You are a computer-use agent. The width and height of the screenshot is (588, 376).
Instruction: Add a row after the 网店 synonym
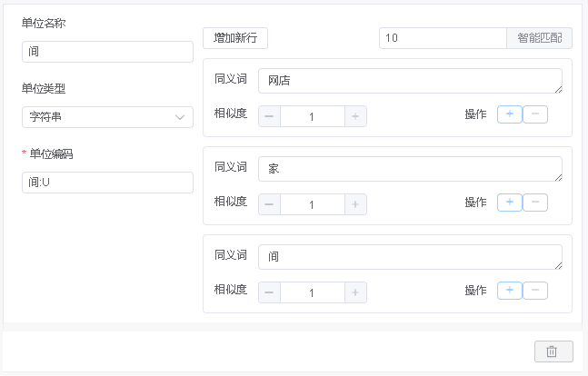coord(510,114)
